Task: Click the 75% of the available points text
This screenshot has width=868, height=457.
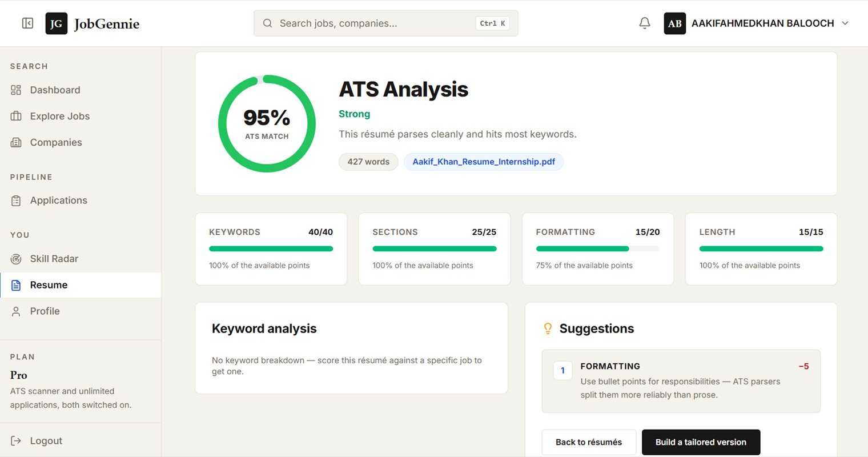Action: [x=584, y=265]
